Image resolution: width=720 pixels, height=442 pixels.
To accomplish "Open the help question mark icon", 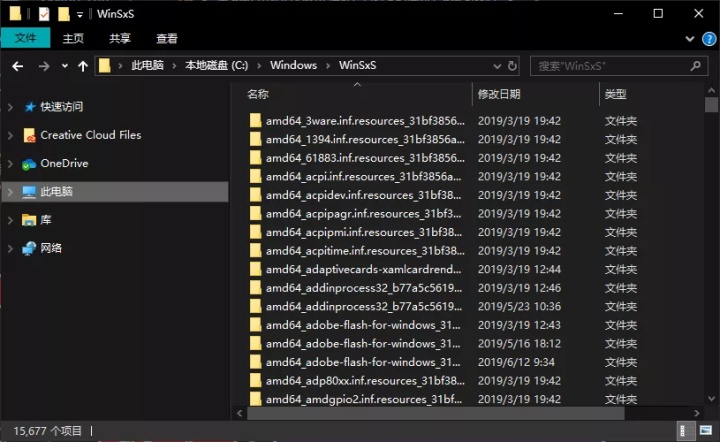I will [x=709, y=39].
